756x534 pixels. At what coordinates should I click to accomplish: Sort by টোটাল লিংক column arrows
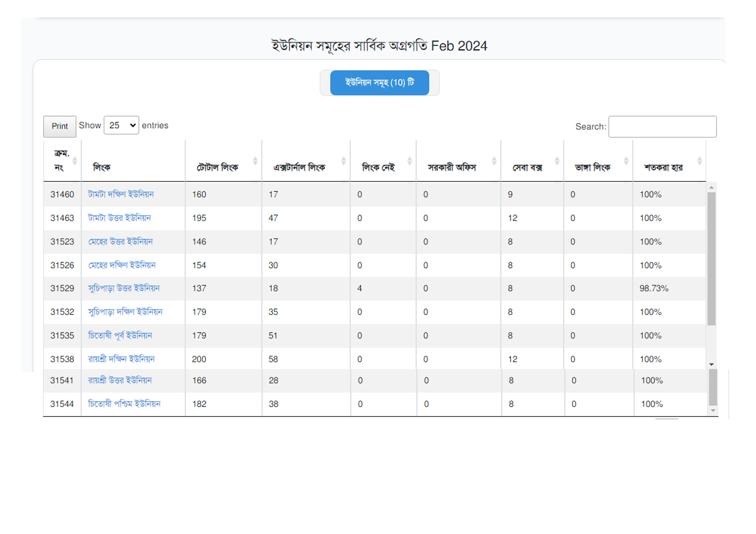(x=255, y=161)
